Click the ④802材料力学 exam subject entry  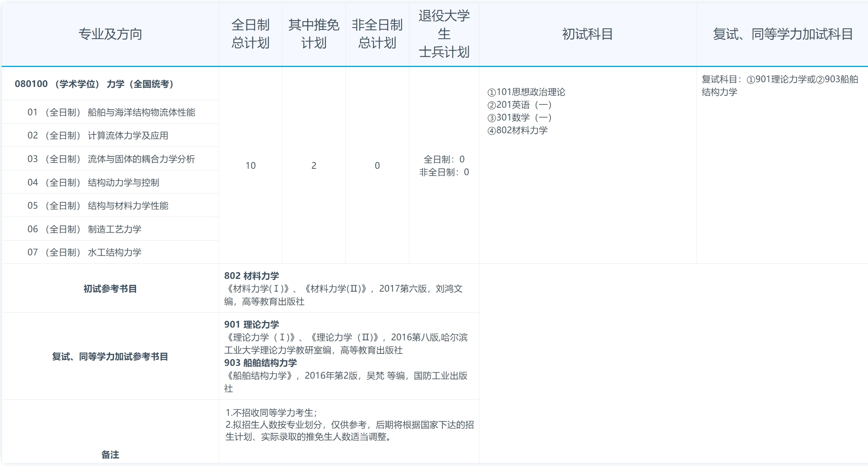(x=517, y=130)
